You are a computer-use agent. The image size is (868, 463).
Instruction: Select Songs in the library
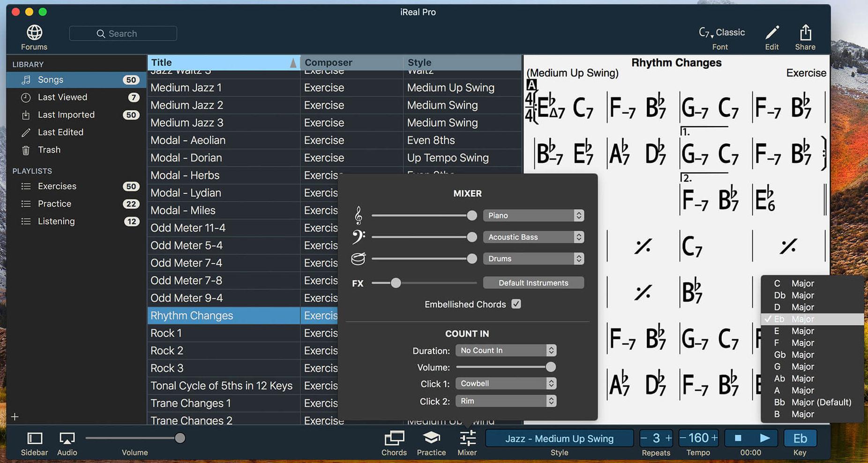[76, 80]
